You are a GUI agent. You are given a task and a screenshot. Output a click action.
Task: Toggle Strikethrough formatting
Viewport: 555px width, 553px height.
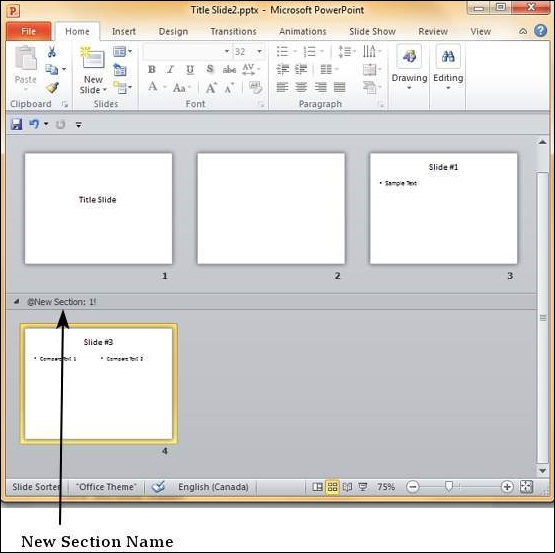tap(229, 69)
